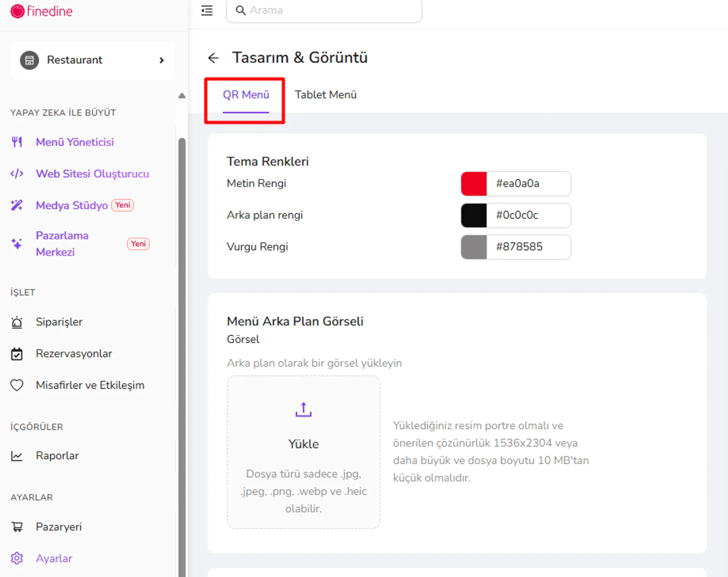Switch to the Tablet Menü tab

(326, 95)
